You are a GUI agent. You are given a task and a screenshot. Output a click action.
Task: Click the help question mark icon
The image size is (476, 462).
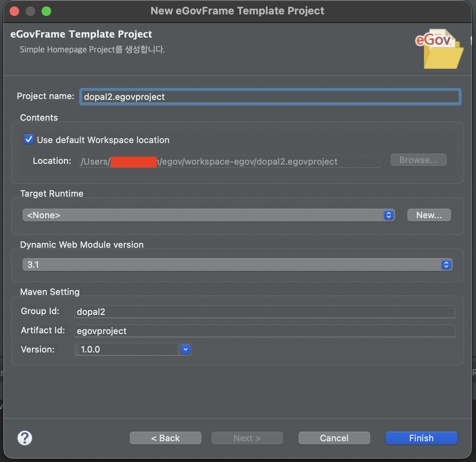click(24, 438)
